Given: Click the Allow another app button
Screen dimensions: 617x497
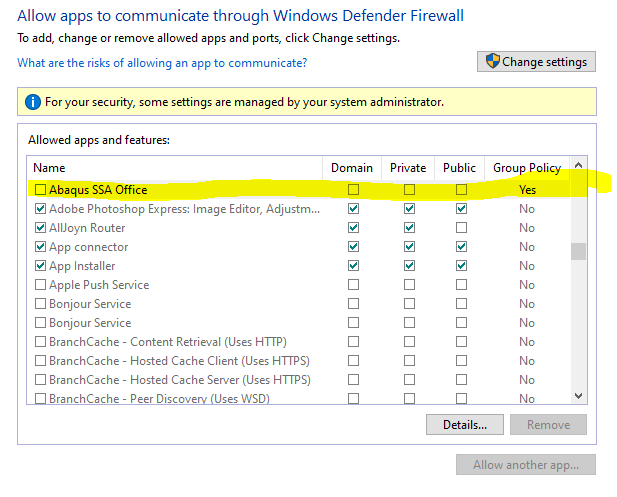Looking at the screenshot, I should coord(526,465).
